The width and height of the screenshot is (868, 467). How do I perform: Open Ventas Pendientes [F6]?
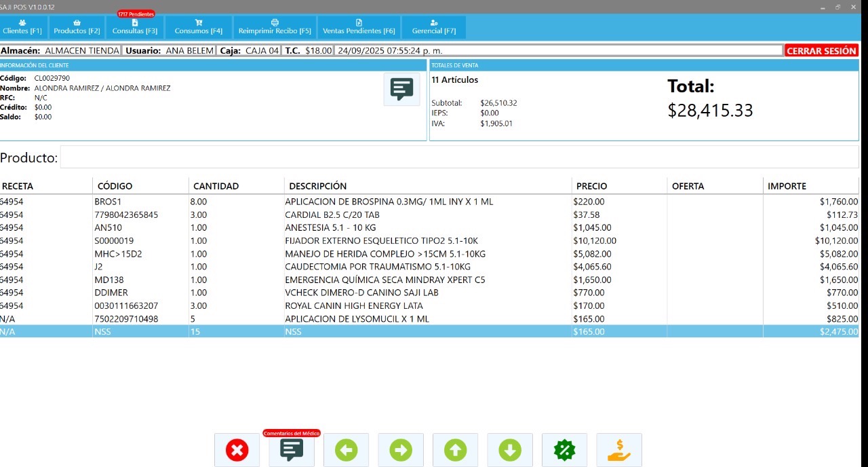tap(359, 27)
